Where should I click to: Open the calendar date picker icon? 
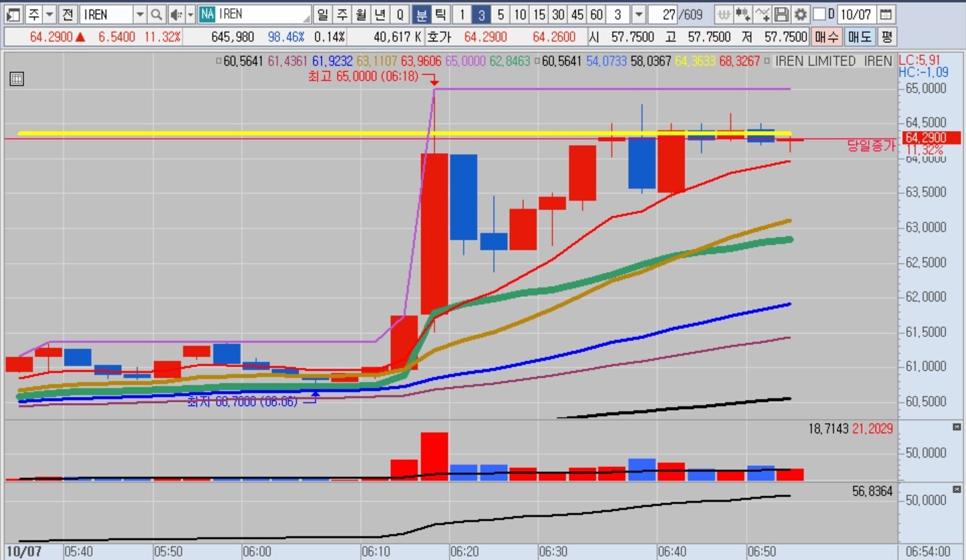pos(886,14)
